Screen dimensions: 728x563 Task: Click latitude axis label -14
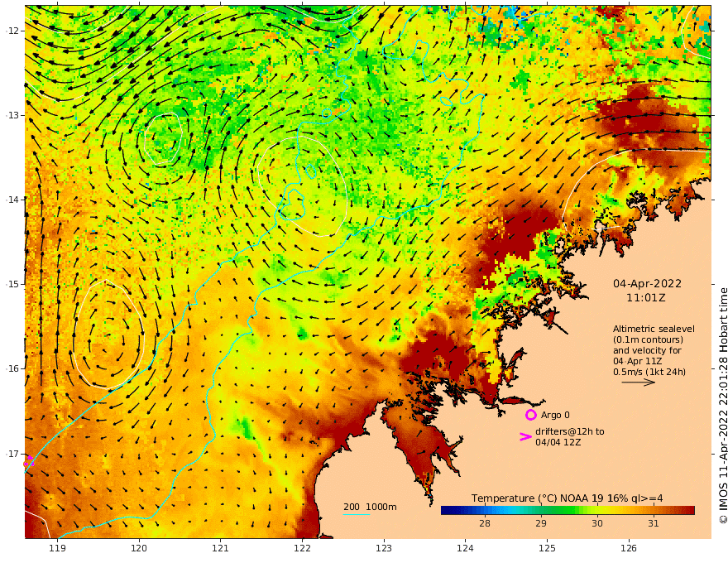(x=12, y=200)
